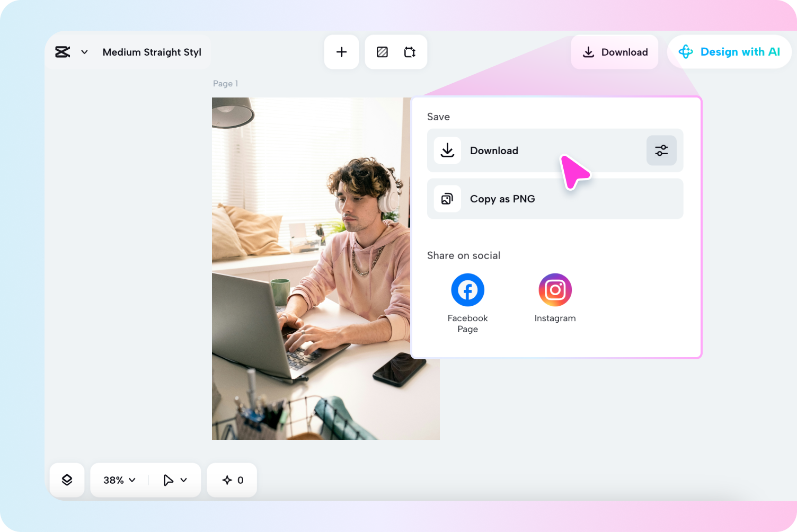Click the plus add page button

(x=342, y=52)
